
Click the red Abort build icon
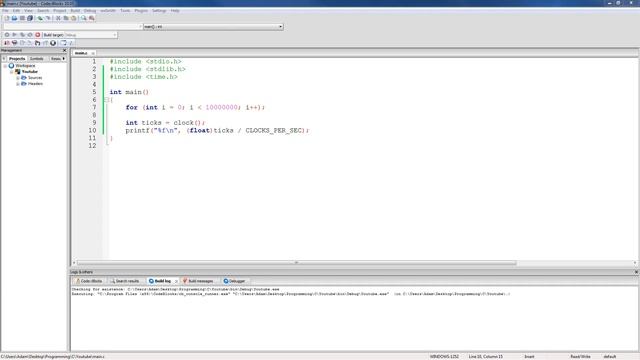coord(38,35)
